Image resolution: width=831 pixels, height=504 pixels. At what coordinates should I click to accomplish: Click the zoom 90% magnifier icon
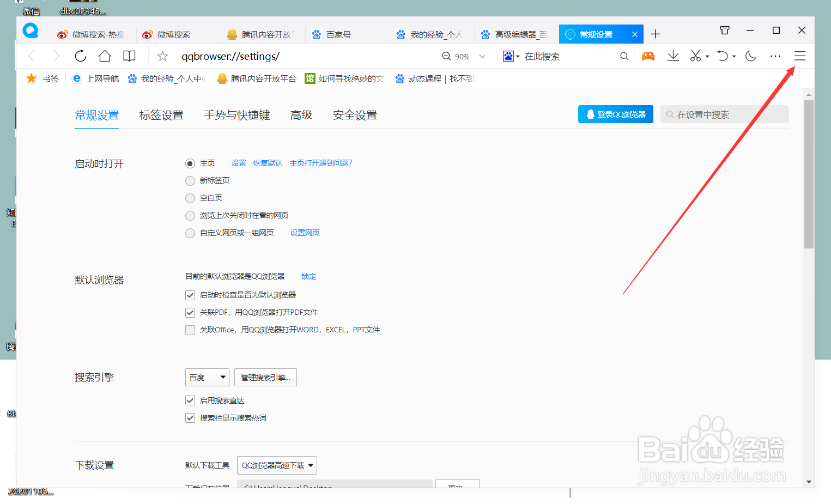coord(446,56)
